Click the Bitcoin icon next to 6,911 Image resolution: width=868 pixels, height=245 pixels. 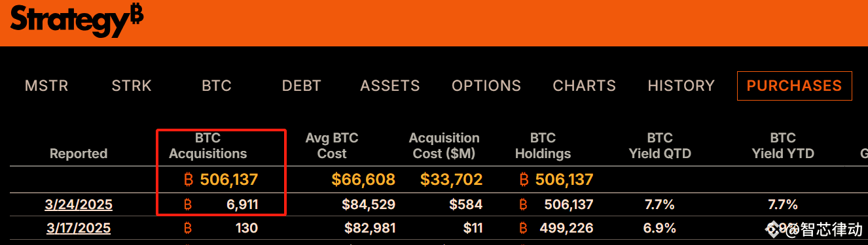tap(189, 204)
